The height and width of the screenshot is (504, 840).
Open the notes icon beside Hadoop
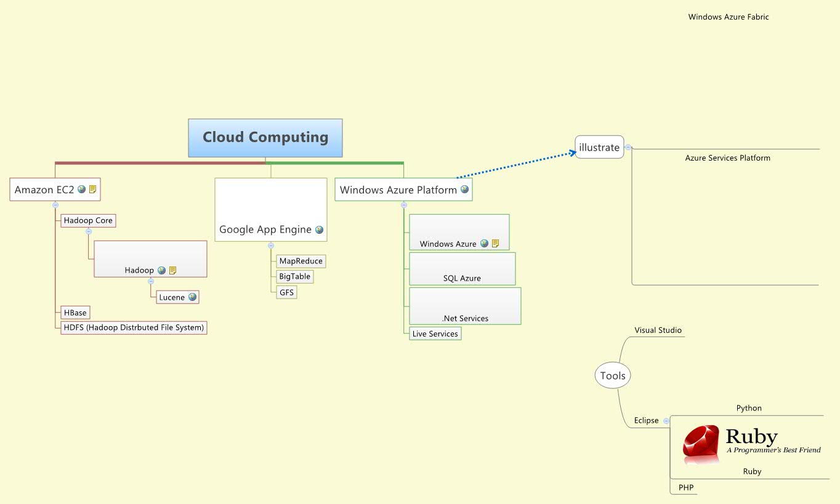173,271
